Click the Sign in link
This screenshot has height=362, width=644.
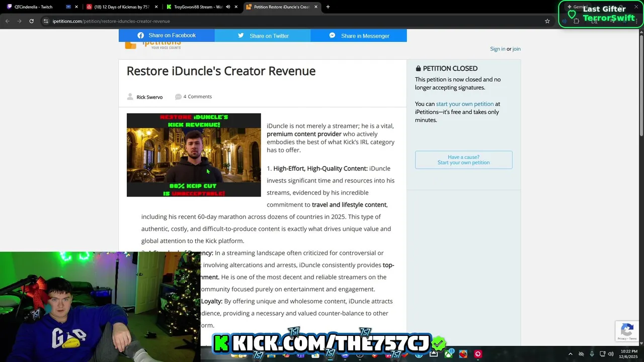pyautogui.click(x=498, y=49)
